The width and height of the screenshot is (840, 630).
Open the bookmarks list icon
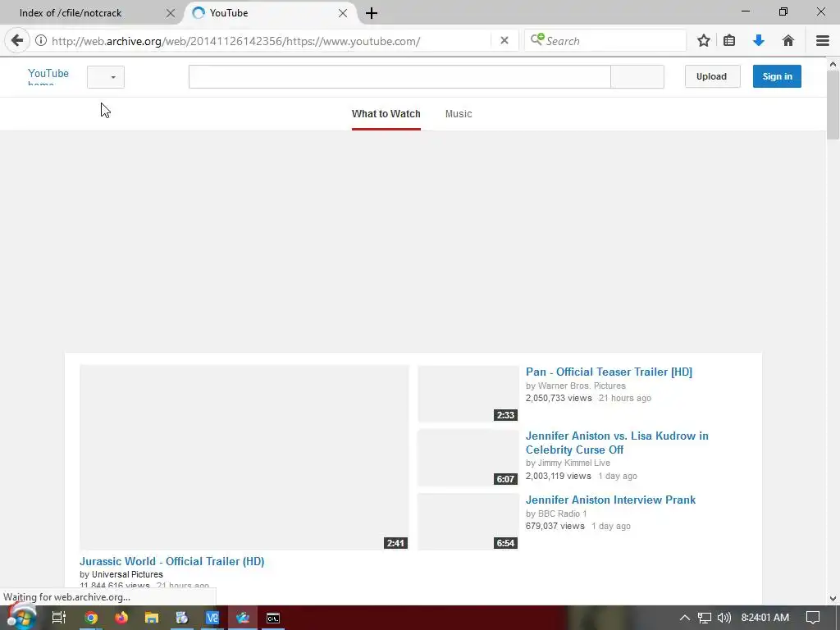(x=729, y=41)
